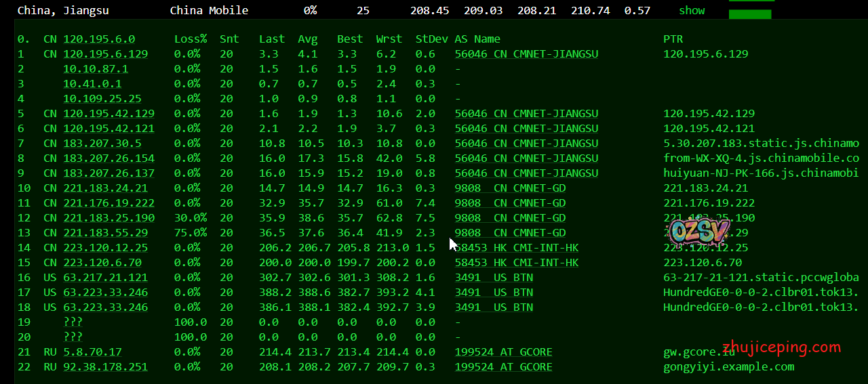Open IP link 120.195.6.0 in header row

pyautogui.click(x=99, y=39)
